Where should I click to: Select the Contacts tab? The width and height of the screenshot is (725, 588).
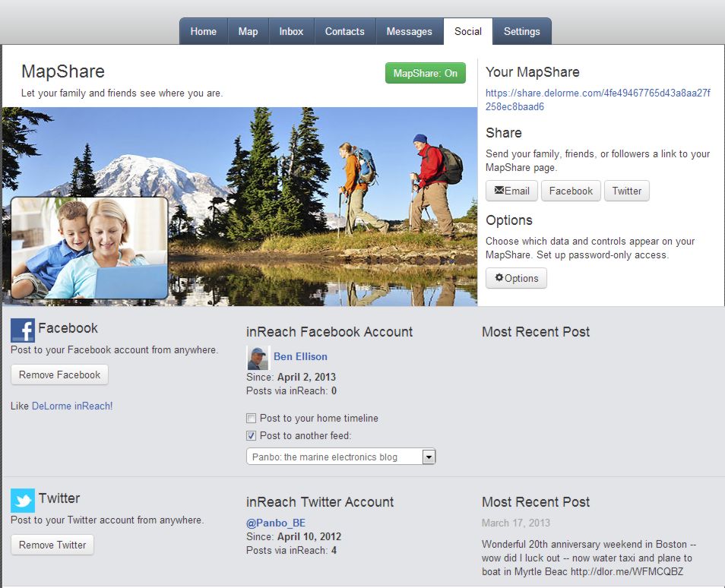pos(345,31)
